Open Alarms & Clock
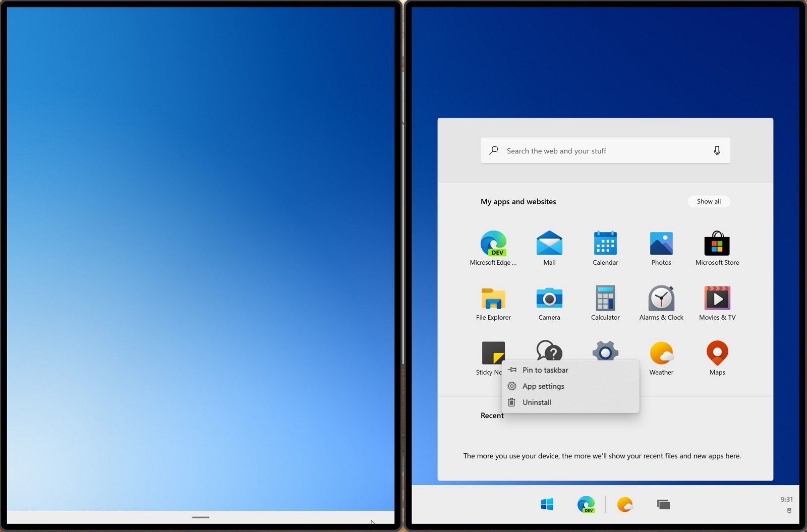 [x=661, y=302]
